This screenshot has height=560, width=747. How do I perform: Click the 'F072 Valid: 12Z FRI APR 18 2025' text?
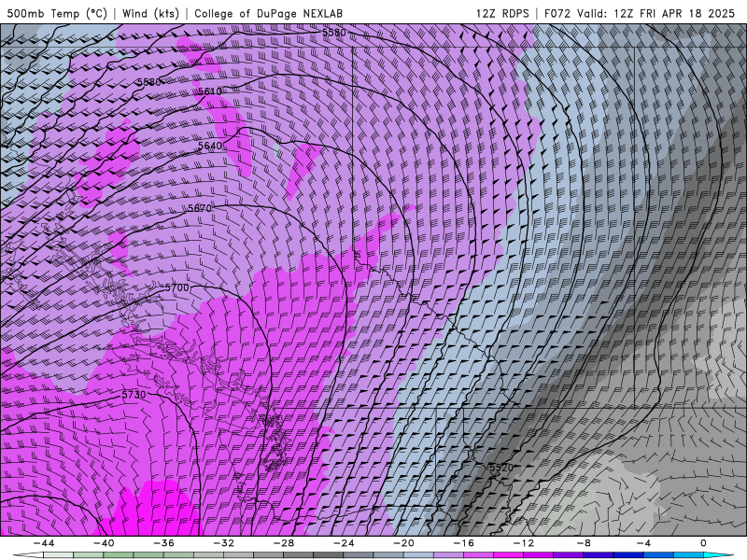640,13
